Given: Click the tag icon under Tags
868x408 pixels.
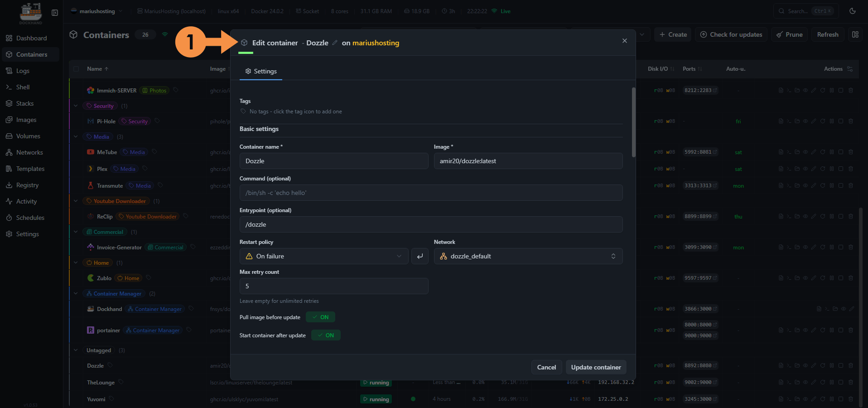Looking at the screenshot, I should coord(243,112).
